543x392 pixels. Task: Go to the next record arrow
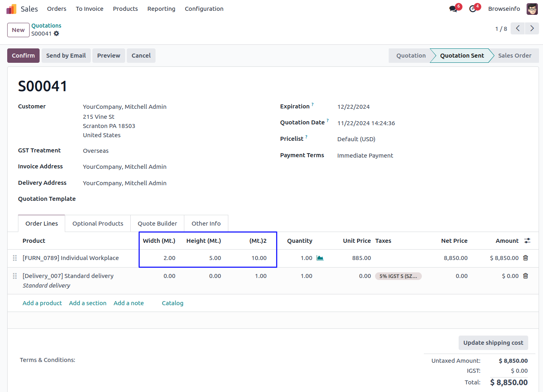pos(532,28)
